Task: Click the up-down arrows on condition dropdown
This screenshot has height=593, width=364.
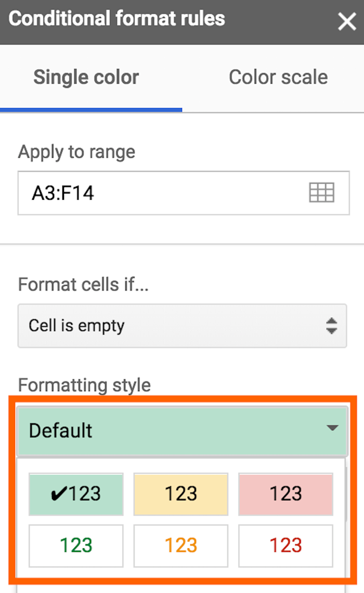Action: click(331, 326)
